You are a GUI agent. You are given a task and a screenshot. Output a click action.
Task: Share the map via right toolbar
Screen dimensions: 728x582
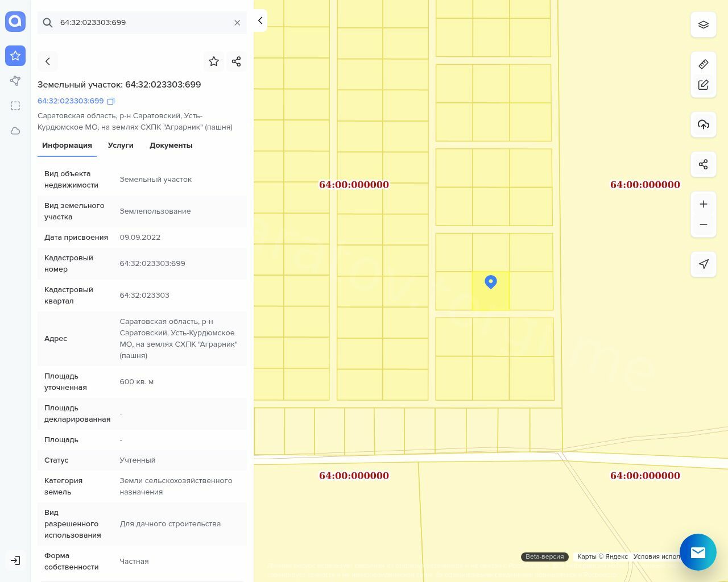[703, 165]
